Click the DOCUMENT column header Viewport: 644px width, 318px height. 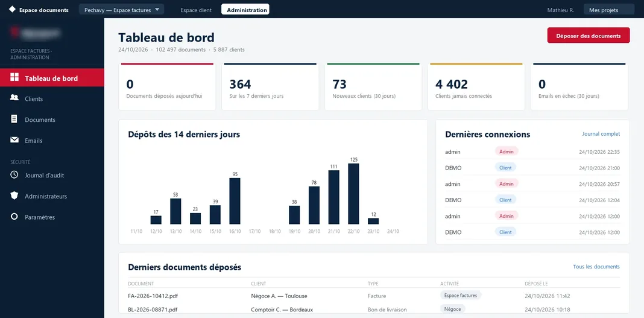pos(141,284)
